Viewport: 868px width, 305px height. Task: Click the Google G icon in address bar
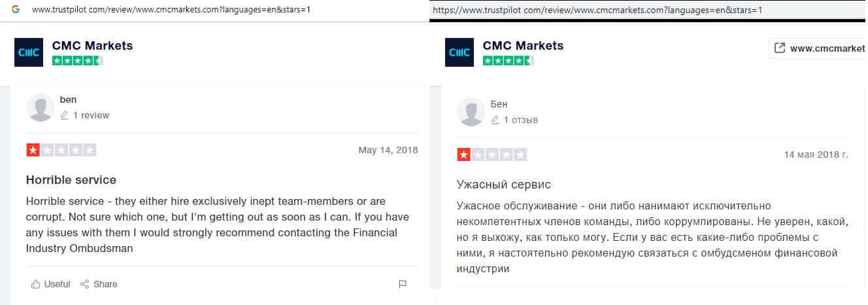click(15, 10)
